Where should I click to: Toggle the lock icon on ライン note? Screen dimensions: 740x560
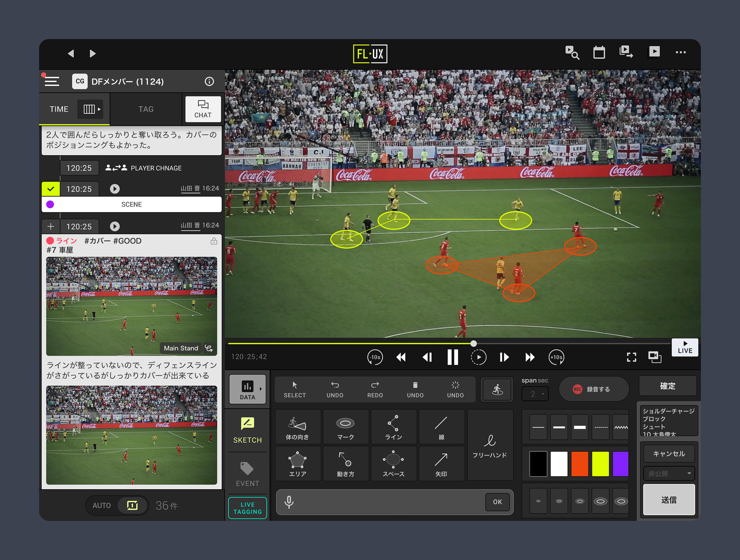tap(214, 241)
